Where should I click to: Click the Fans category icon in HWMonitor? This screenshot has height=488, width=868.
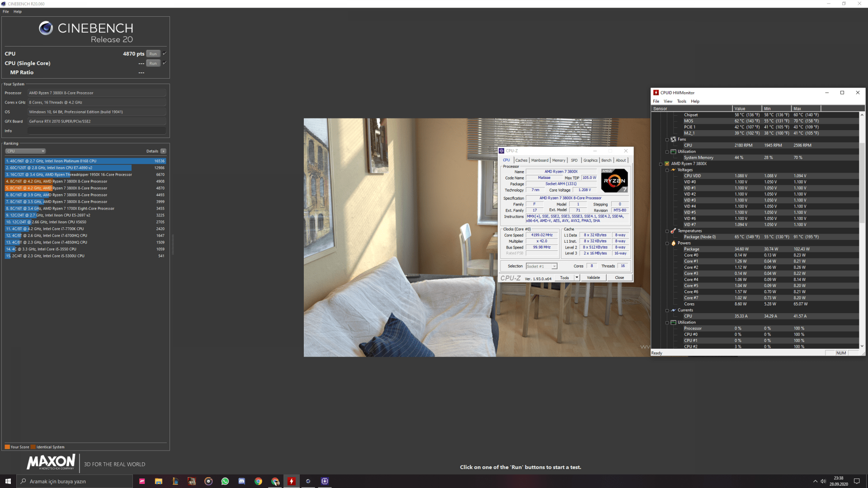(x=673, y=139)
